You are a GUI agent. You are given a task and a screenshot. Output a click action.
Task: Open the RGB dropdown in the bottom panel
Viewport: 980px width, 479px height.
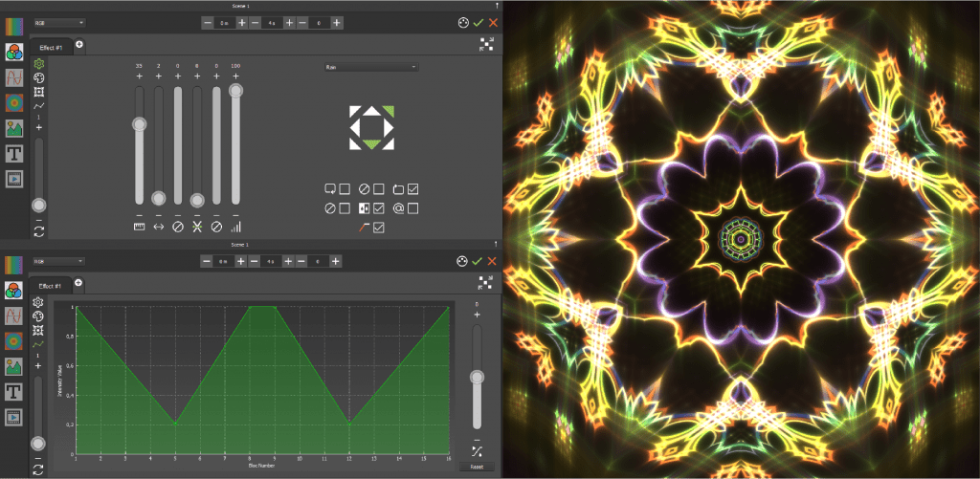point(58,260)
